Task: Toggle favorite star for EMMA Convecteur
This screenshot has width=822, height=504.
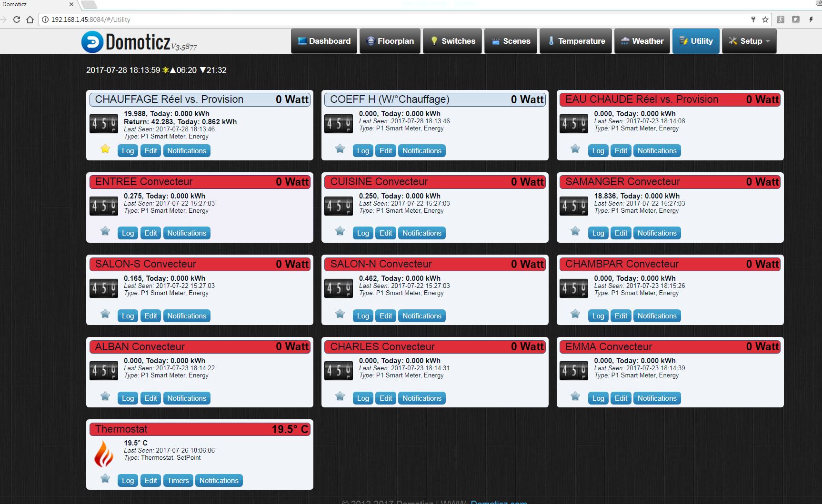Action: click(x=575, y=396)
